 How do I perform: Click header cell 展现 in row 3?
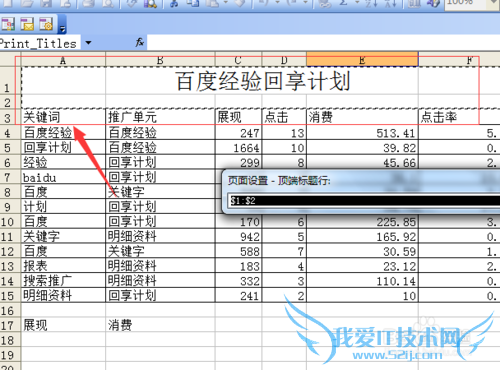tap(239, 117)
